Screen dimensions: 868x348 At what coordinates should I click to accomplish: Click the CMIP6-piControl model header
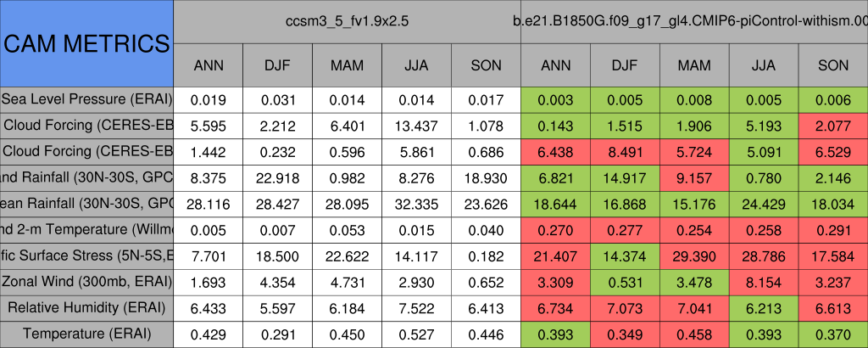tap(693, 22)
